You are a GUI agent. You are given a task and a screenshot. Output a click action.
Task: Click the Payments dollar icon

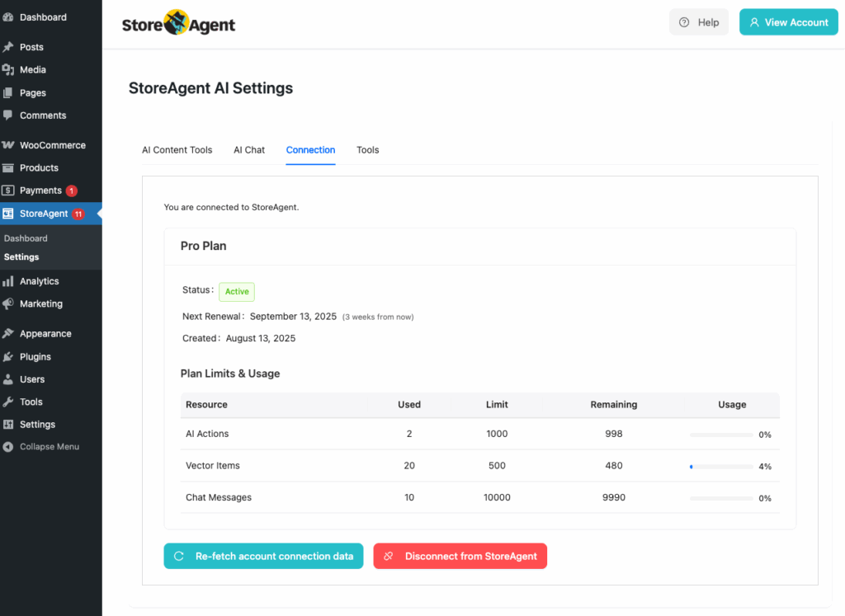[x=8, y=190]
